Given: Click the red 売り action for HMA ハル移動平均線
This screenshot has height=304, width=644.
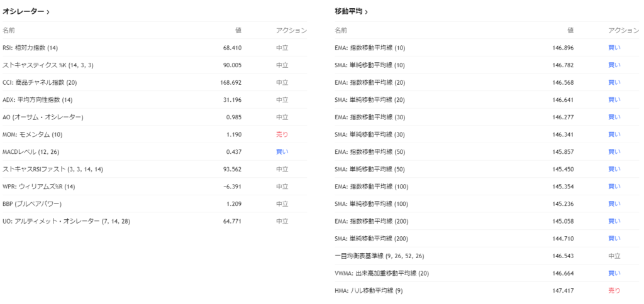Looking at the screenshot, I should click(x=614, y=291).
